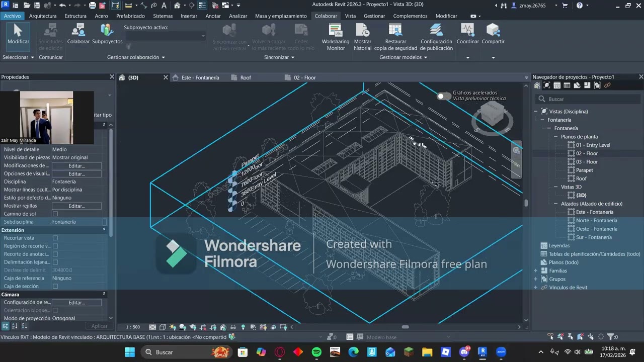This screenshot has height=362, width=644.
Task: Enable the Caja de sección checkbox
Action: click(x=55, y=286)
